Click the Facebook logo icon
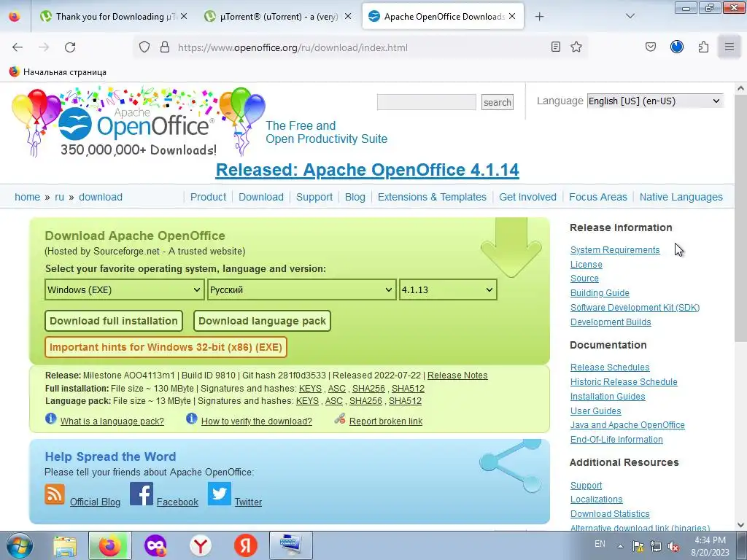The image size is (747, 560). click(x=142, y=494)
